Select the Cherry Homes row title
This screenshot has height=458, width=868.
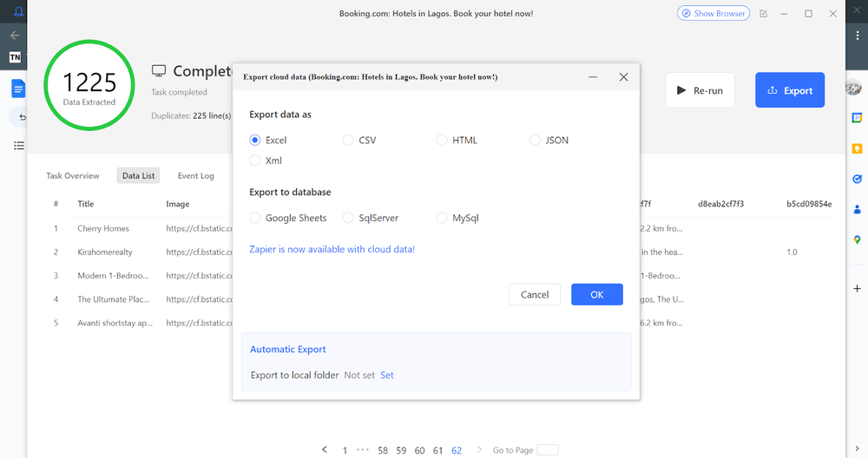(103, 228)
